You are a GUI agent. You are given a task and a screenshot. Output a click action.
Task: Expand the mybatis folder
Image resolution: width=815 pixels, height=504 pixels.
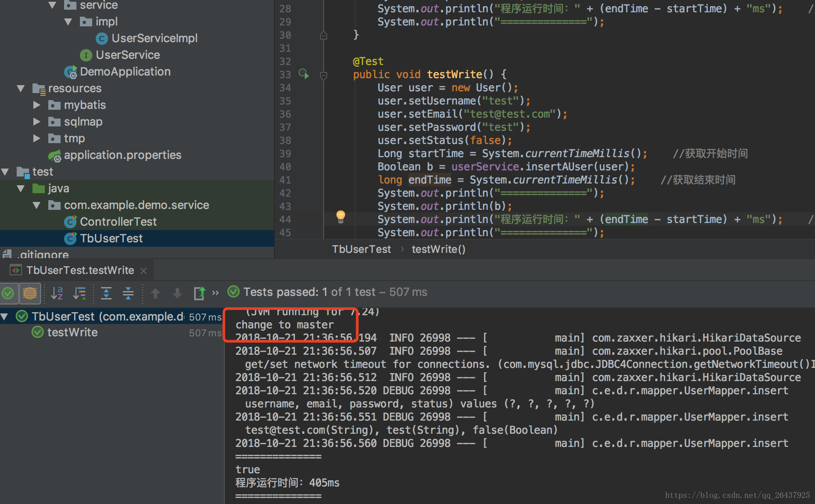(x=37, y=105)
